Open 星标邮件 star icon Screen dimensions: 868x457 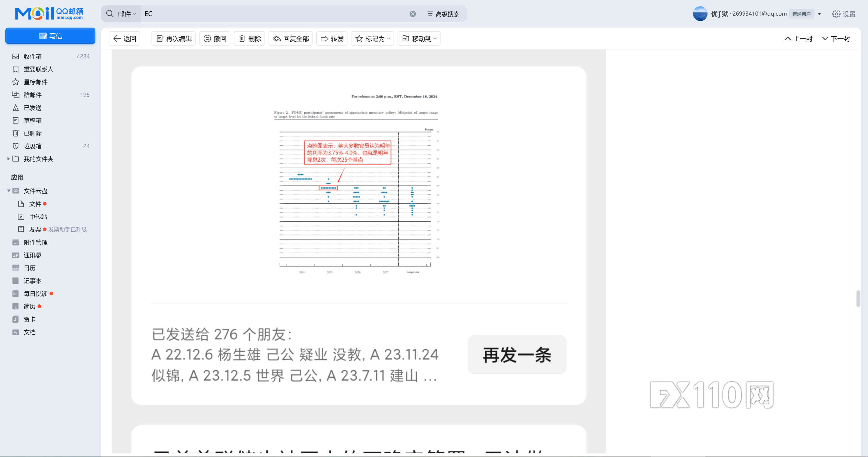tap(16, 82)
